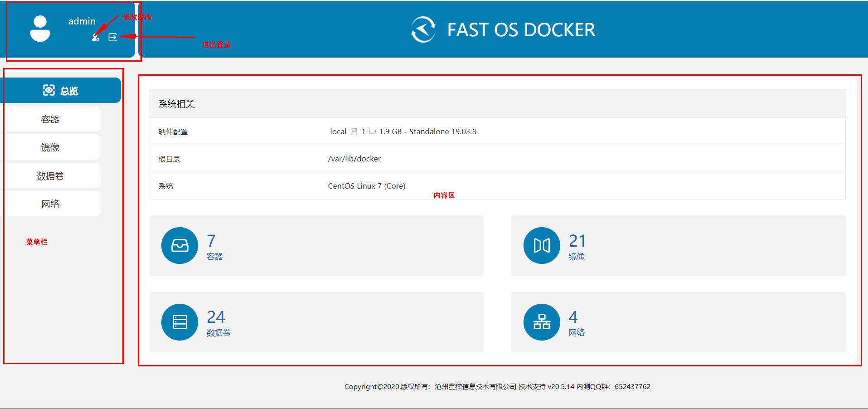Image resolution: width=868 pixels, height=409 pixels.
Task: Click the 系统 row label
Action: point(166,186)
